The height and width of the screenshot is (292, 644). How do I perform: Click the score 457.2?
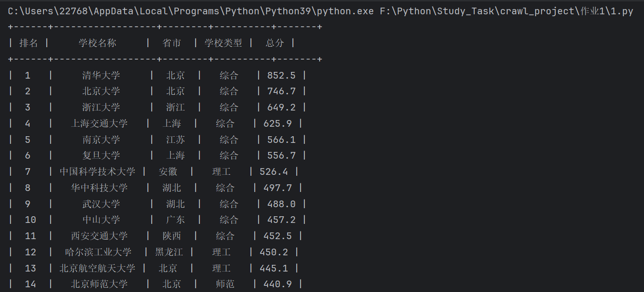tap(281, 220)
